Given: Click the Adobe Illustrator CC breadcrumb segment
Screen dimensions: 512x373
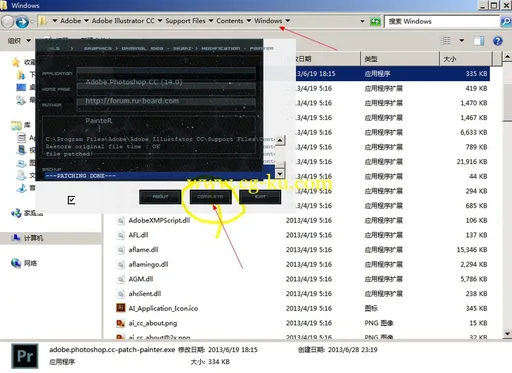Looking at the screenshot, I should point(123,21).
